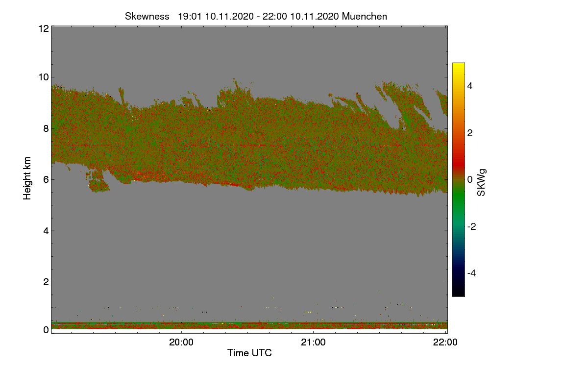Click the height tick label 12
588x392 pixels.
pos(43,28)
